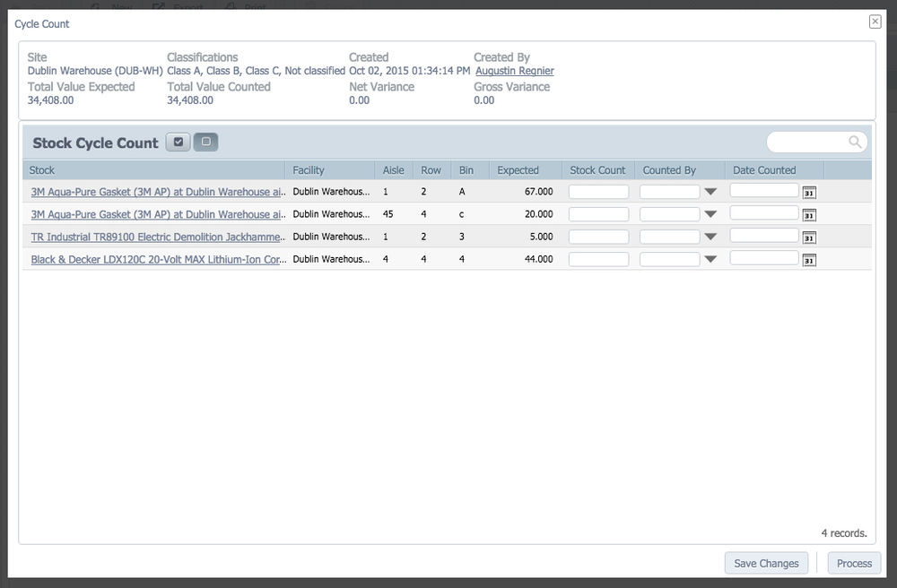Toggle the deselect-all box next to Stock Cycle Count

pos(204,142)
